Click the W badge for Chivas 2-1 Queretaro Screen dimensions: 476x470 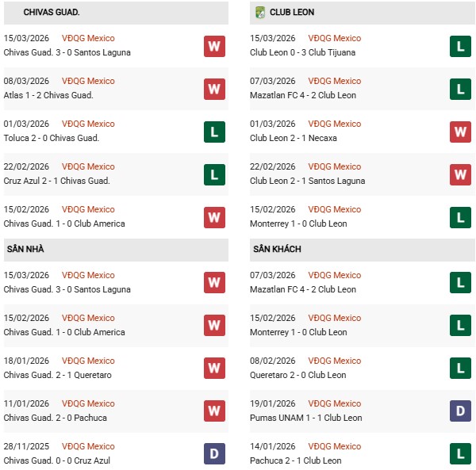point(214,369)
